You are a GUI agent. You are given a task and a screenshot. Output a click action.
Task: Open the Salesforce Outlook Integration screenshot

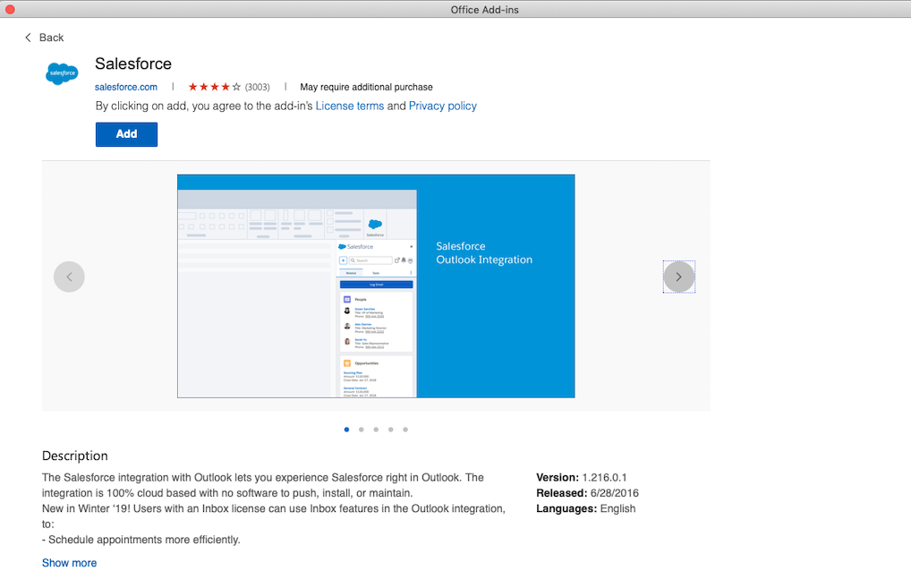[x=376, y=285]
